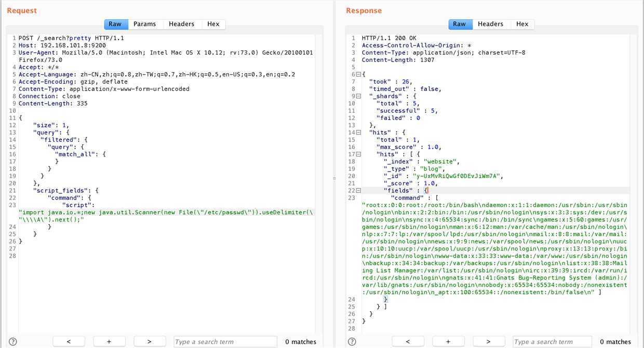
Task: Collapse the root JSON object in the Response
Action: click(358, 75)
